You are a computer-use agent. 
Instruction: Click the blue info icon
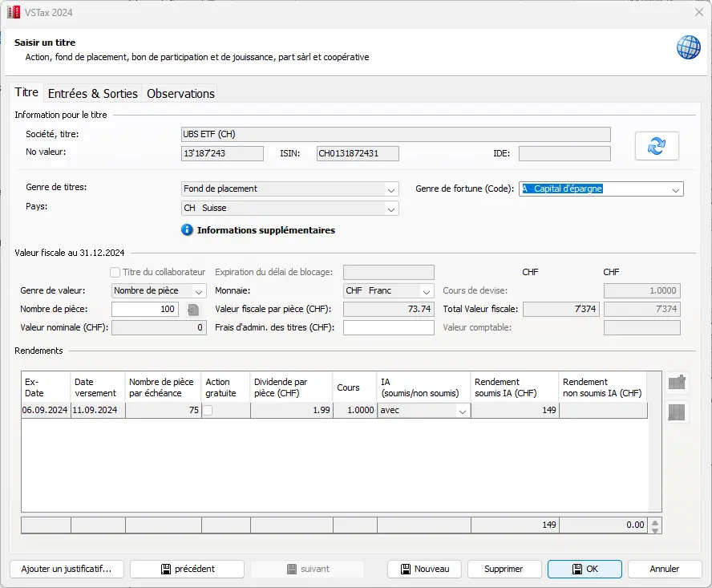click(x=188, y=230)
